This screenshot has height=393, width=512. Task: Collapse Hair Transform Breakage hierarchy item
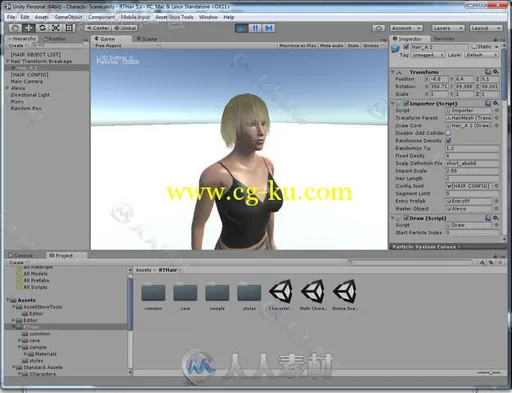8,61
